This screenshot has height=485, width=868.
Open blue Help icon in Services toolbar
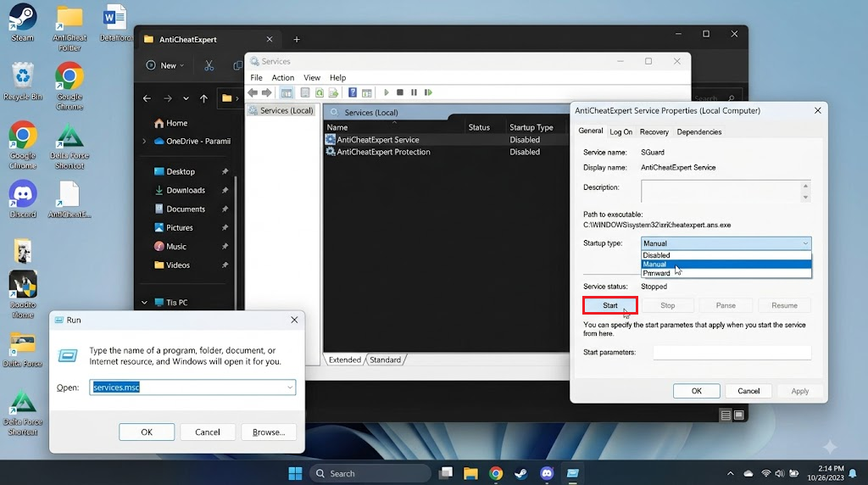[352, 92]
